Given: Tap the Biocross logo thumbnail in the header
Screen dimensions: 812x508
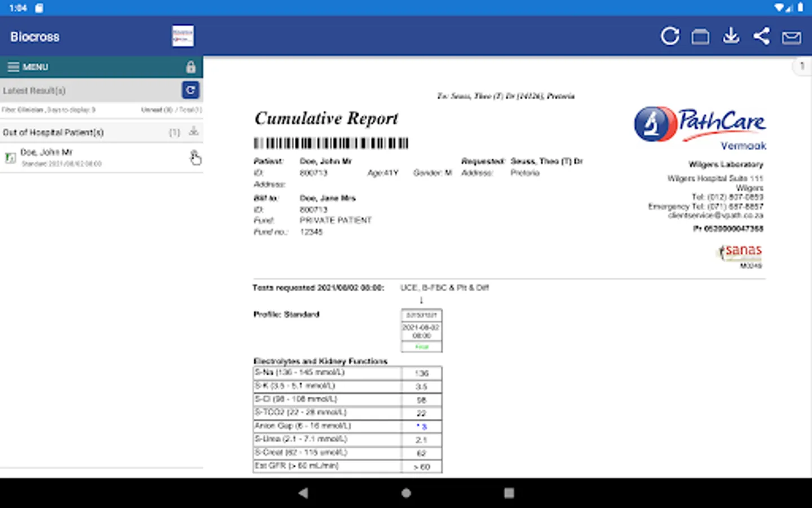Looking at the screenshot, I should (183, 36).
